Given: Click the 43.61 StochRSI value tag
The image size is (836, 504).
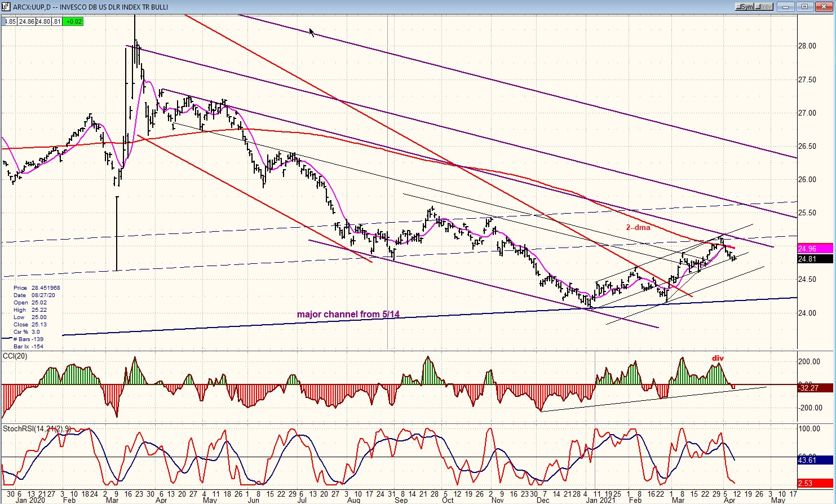Looking at the screenshot, I should (x=815, y=461).
